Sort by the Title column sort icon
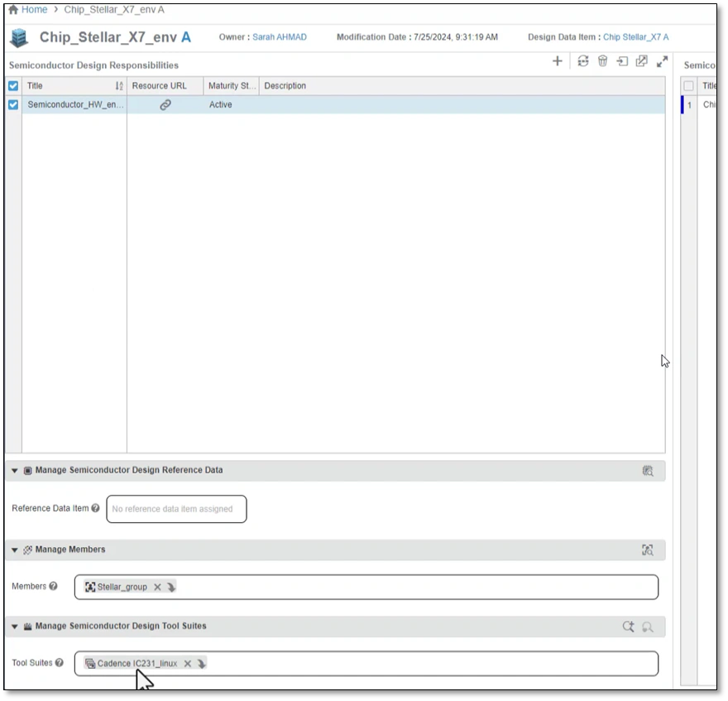Image resolution: width=728 pixels, height=701 pixels. pos(119,86)
